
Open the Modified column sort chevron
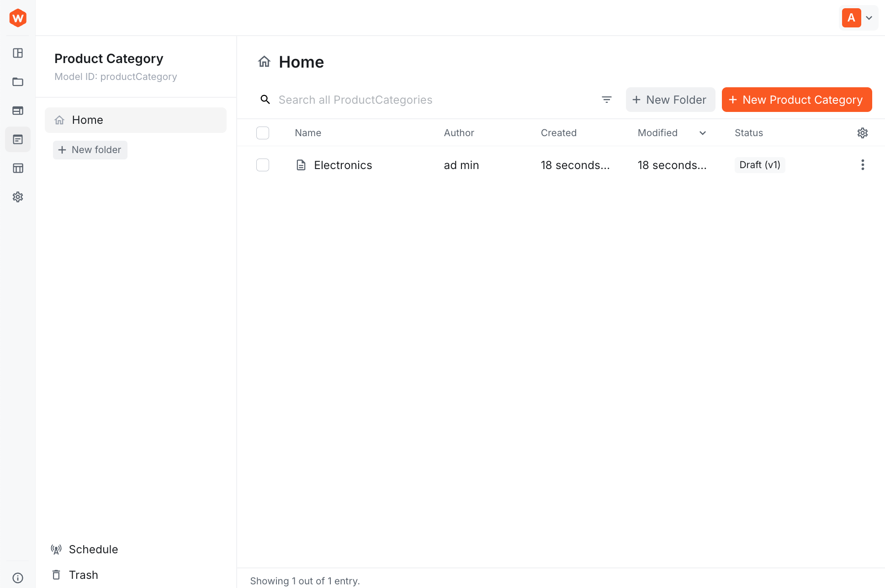point(702,133)
